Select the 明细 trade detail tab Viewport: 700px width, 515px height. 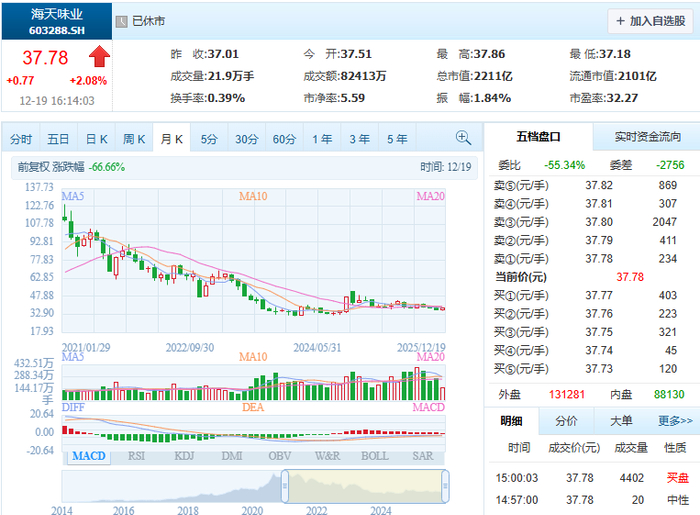[x=511, y=421]
